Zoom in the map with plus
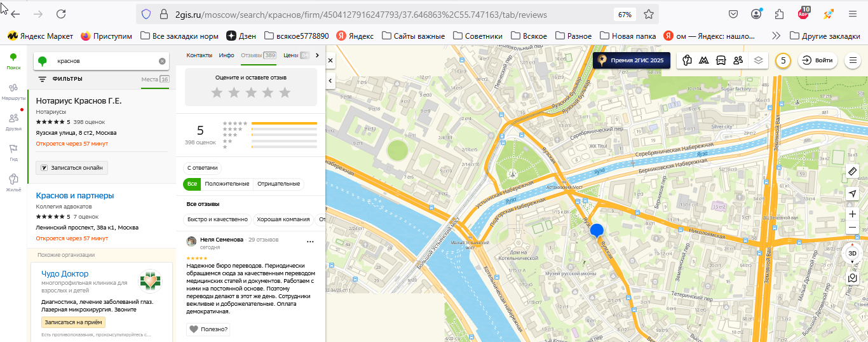868x342 pixels. pos(853,214)
